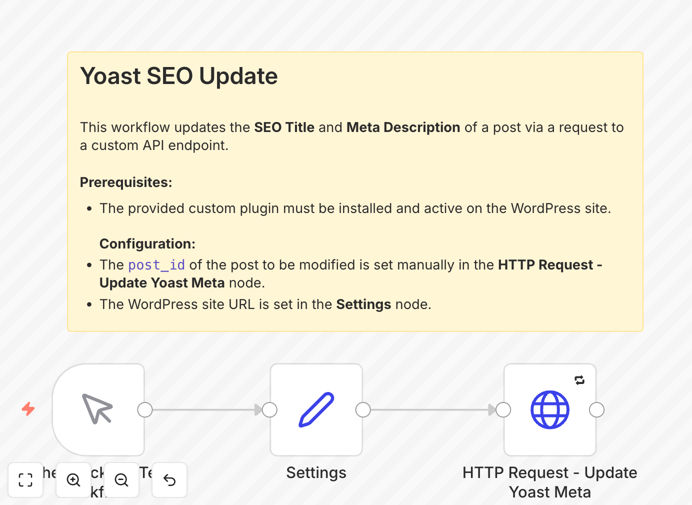
Task: Click the Settings node output connector
Action: (x=363, y=410)
